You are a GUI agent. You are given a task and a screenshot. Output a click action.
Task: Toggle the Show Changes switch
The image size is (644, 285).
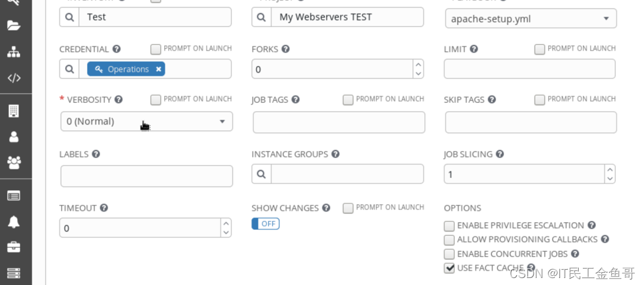pyautogui.click(x=266, y=224)
